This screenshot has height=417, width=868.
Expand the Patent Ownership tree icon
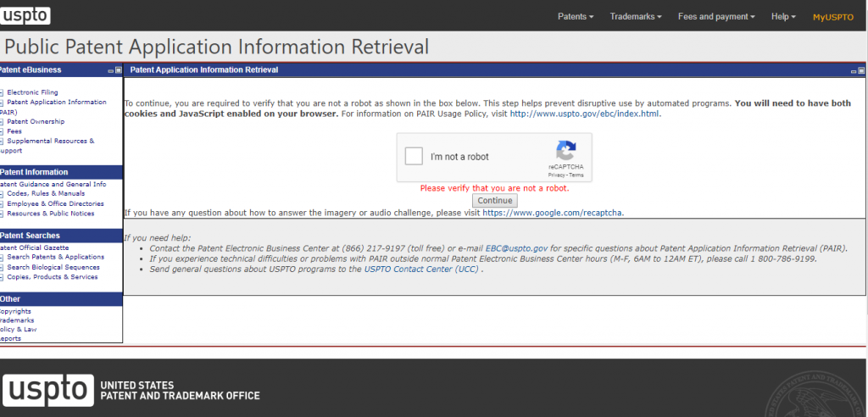[2, 122]
